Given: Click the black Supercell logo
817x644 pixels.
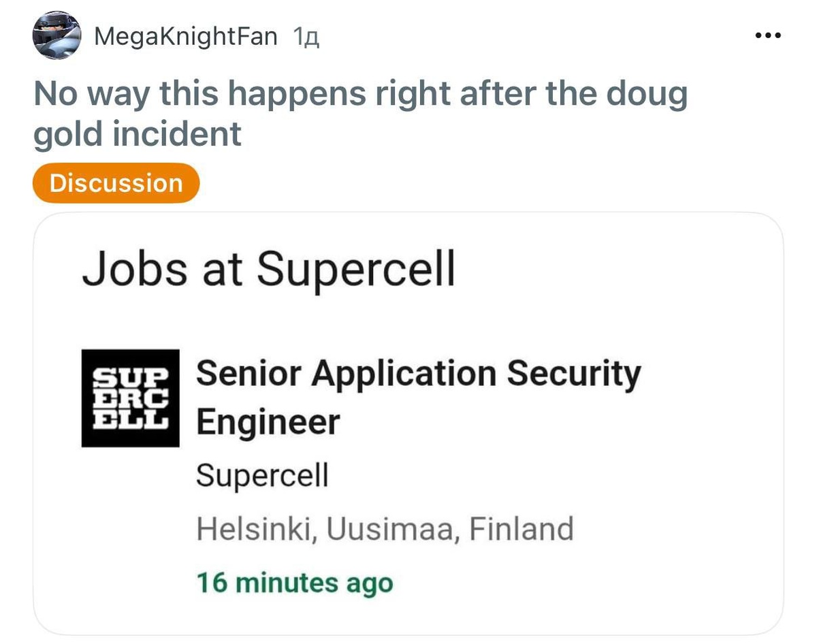Looking at the screenshot, I should click(130, 398).
